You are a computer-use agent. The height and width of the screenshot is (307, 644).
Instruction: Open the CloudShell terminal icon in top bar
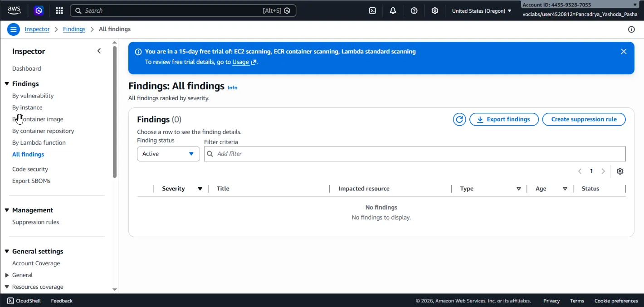tap(372, 10)
